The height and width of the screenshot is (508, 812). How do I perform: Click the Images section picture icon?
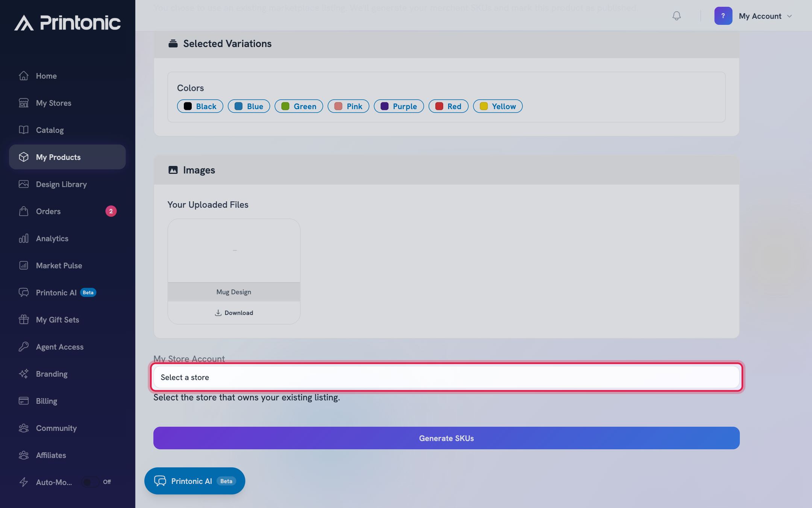pos(173,170)
